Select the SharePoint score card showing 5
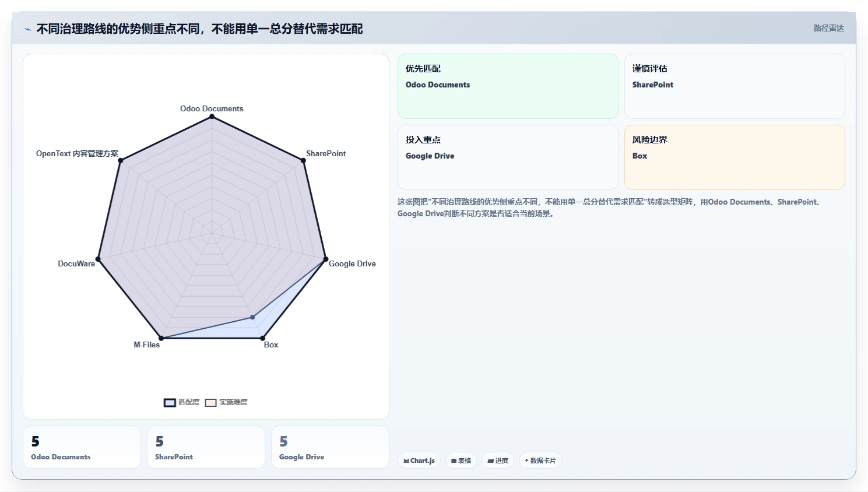The height and width of the screenshot is (492, 868). coord(206,447)
